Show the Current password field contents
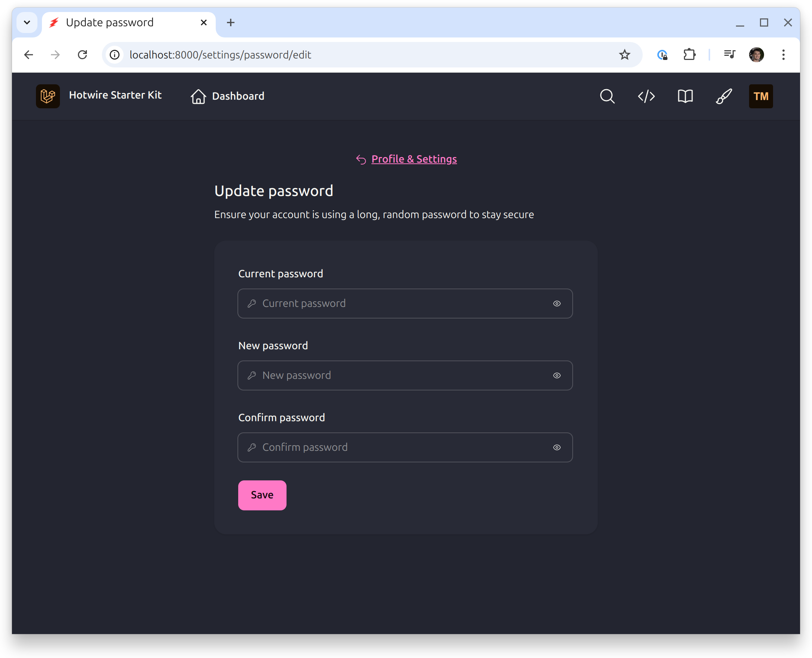This screenshot has height=658, width=812. [557, 303]
